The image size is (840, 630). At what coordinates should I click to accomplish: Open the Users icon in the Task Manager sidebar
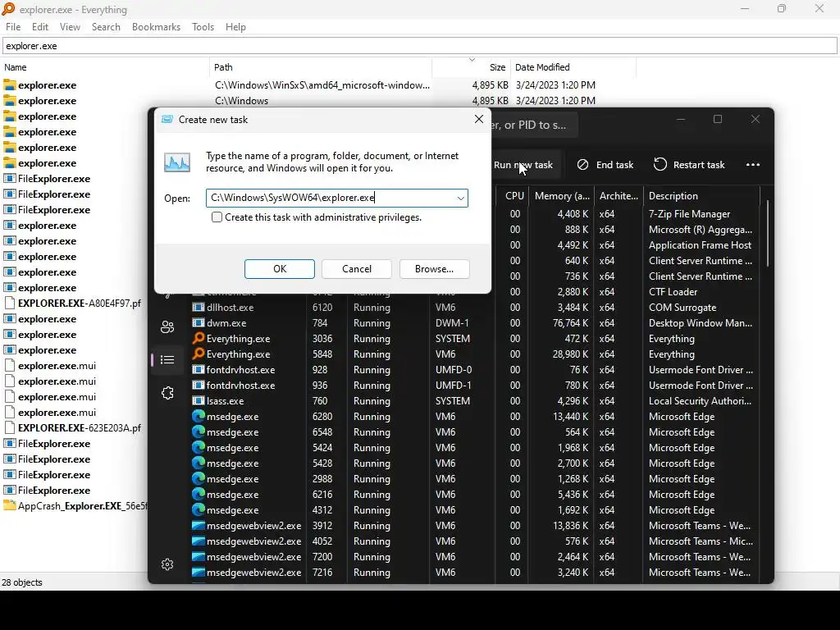pyautogui.click(x=167, y=326)
